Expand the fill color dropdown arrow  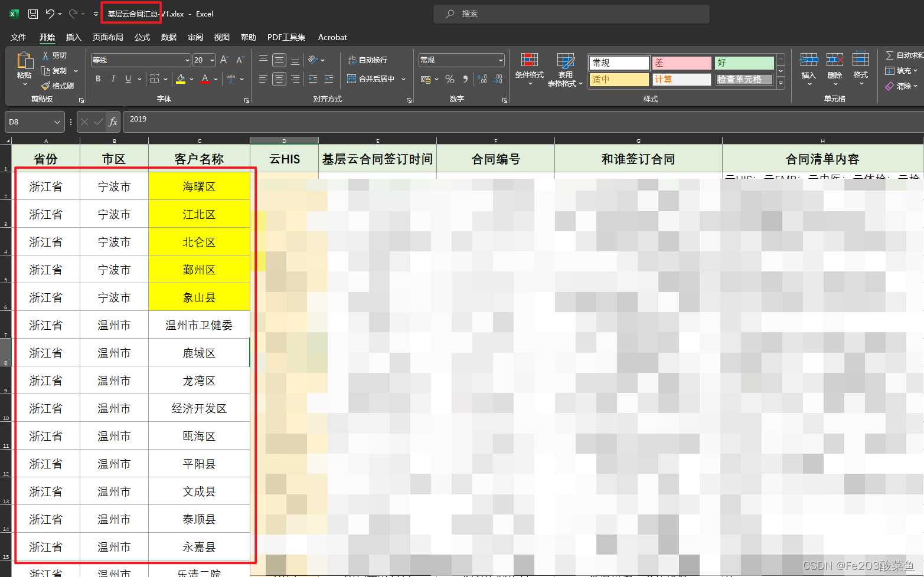(x=192, y=79)
